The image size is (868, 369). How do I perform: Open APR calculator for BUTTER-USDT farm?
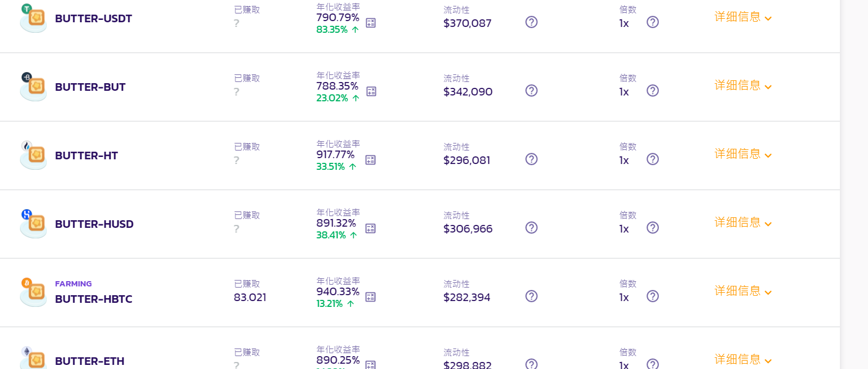coord(371,23)
